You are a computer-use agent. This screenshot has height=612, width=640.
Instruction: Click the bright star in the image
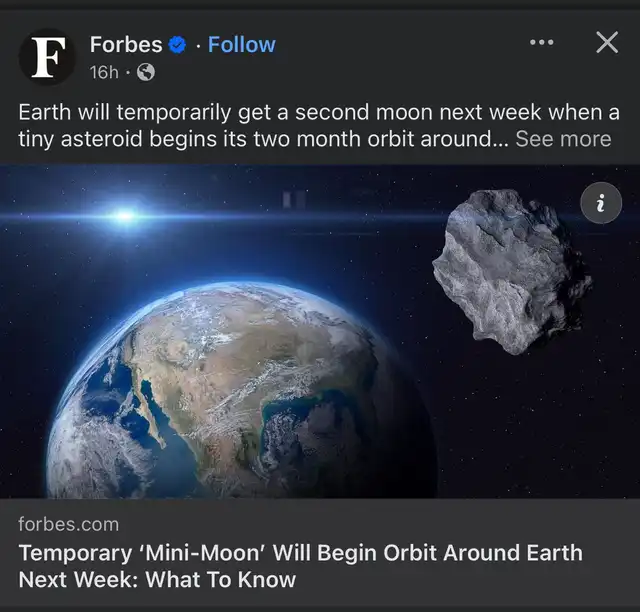(x=124, y=215)
